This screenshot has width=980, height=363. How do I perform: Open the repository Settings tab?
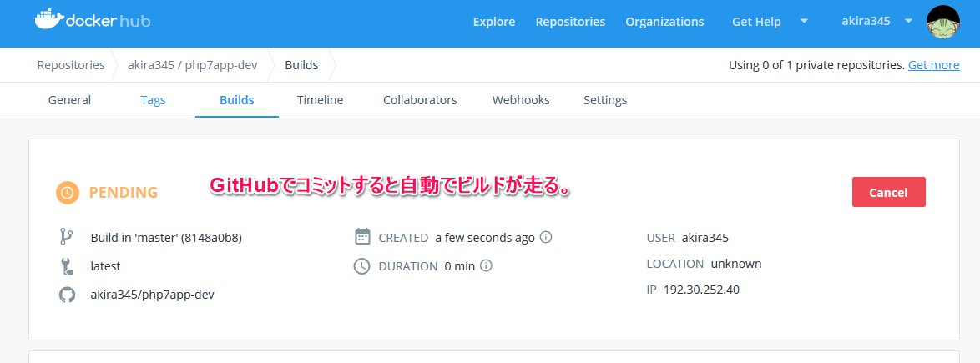pyautogui.click(x=605, y=100)
